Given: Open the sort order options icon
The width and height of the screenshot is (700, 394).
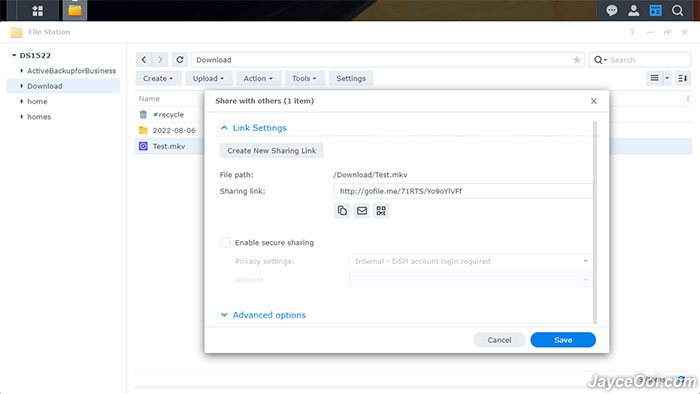Looking at the screenshot, I should click(683, 78).
